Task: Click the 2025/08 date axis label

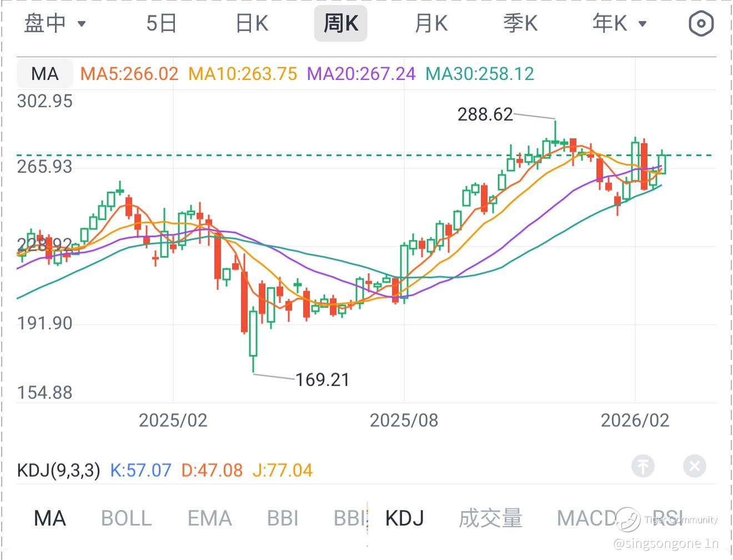Action: point(404,420)
